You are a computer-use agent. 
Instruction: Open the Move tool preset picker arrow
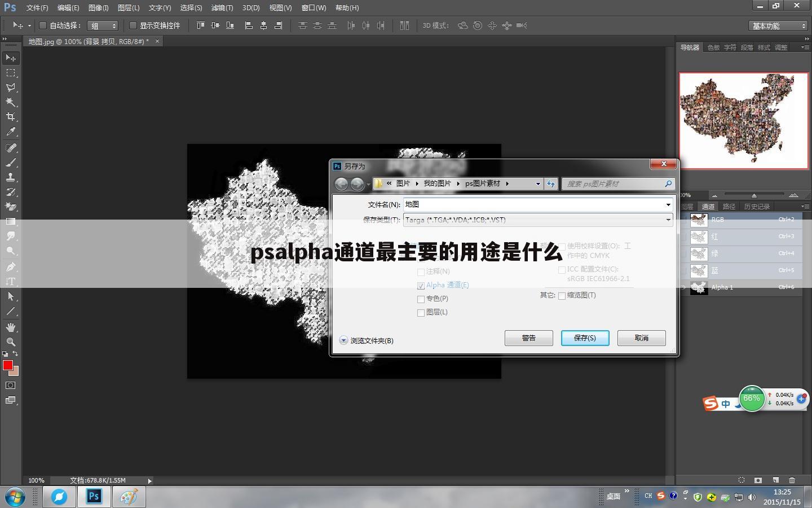click(x=29, y=25)
